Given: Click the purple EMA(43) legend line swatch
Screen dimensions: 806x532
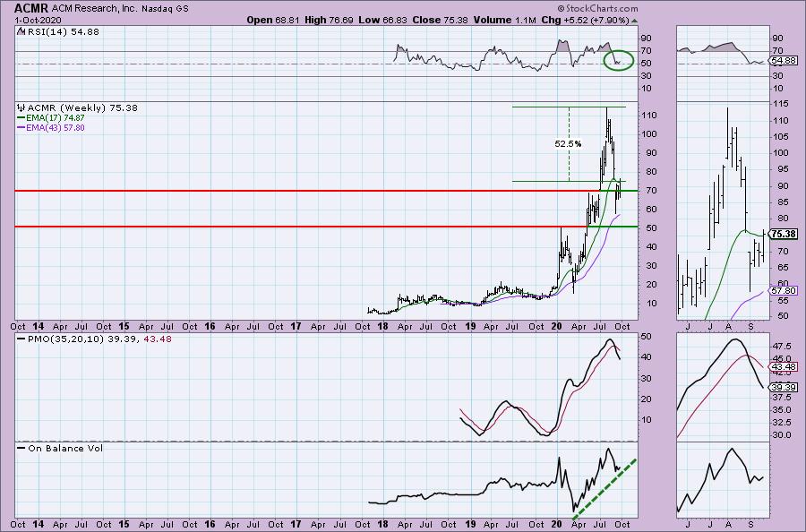Looking at the screenshot, I should pos(21,127).
